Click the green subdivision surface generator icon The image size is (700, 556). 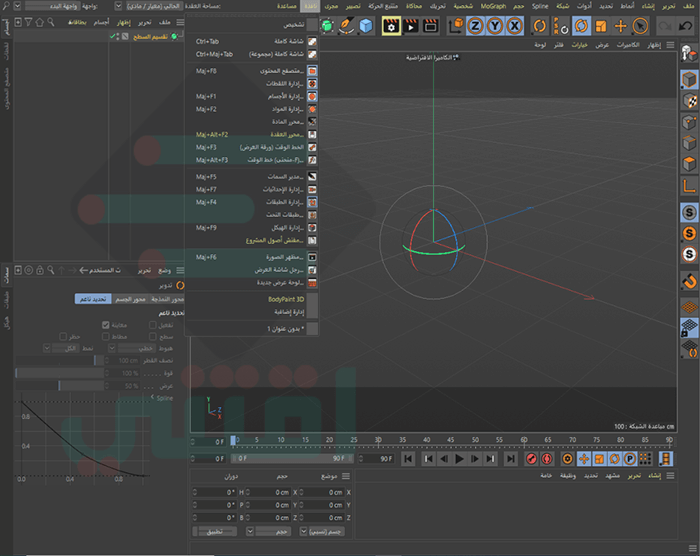pos(327,26)
